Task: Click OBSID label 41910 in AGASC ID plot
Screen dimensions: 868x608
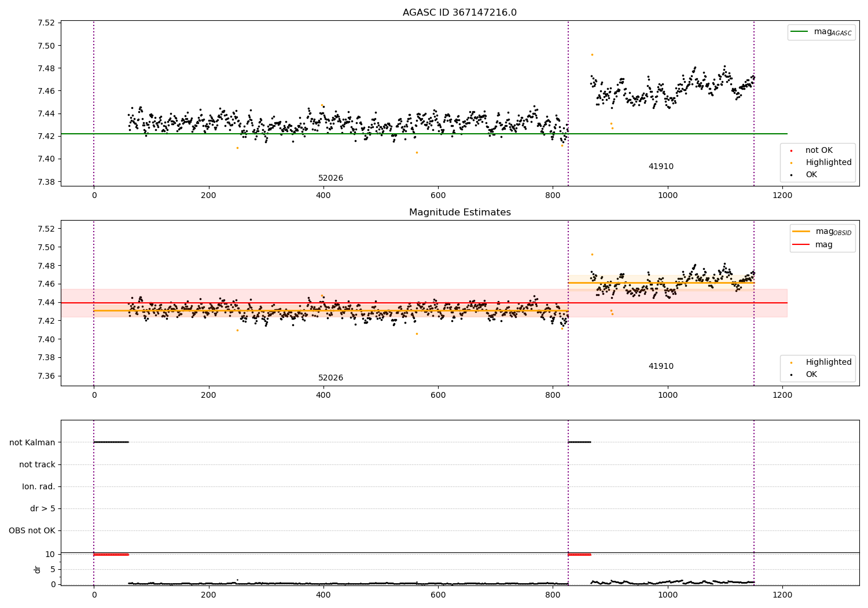Action: 661,167
